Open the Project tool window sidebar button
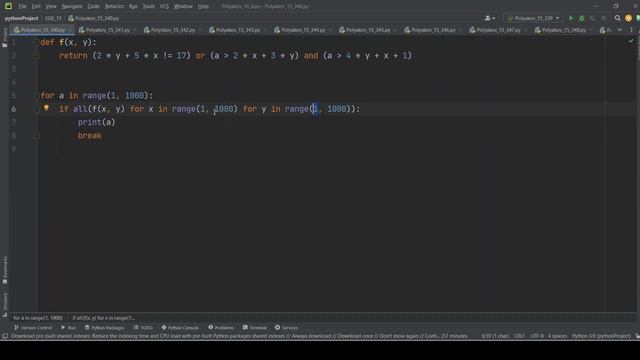Image resolution: width=640 pixels, height=360 pixels. point(4,37)
